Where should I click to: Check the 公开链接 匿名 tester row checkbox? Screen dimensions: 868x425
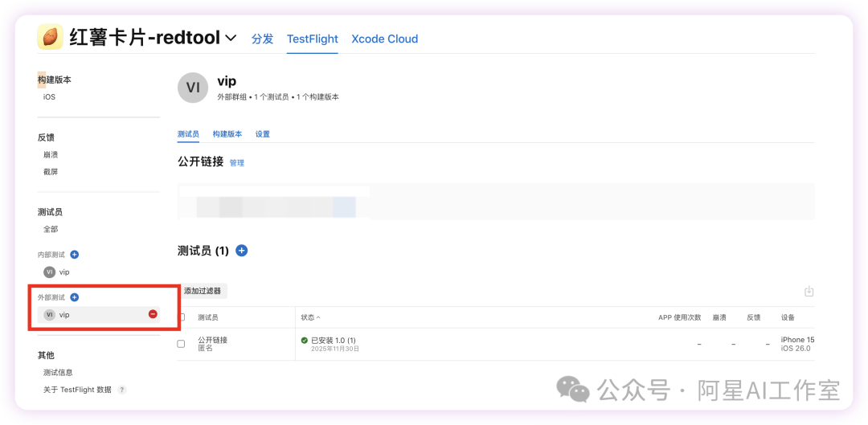[x=181, y=344]
